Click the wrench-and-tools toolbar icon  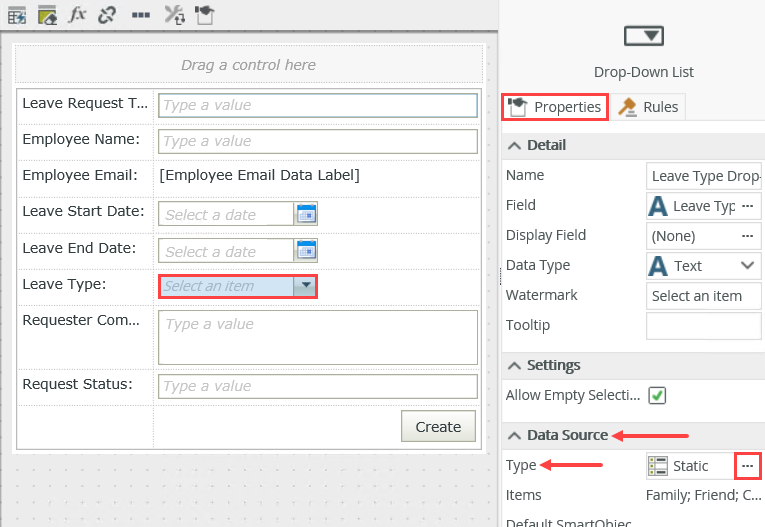174,15
